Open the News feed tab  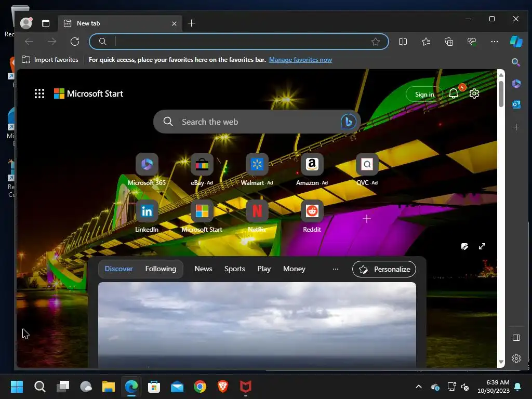(x=203, y=269)
